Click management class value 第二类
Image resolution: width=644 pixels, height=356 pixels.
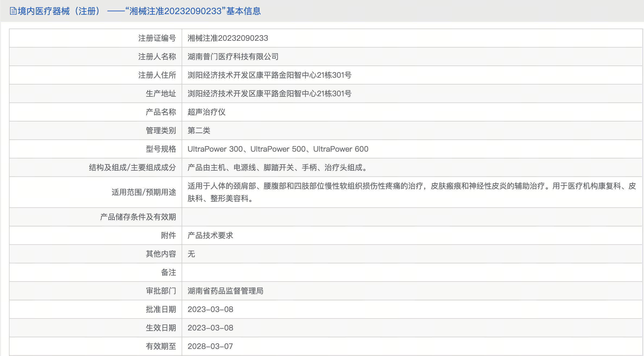pyautogui.click(x=199, y=130)
